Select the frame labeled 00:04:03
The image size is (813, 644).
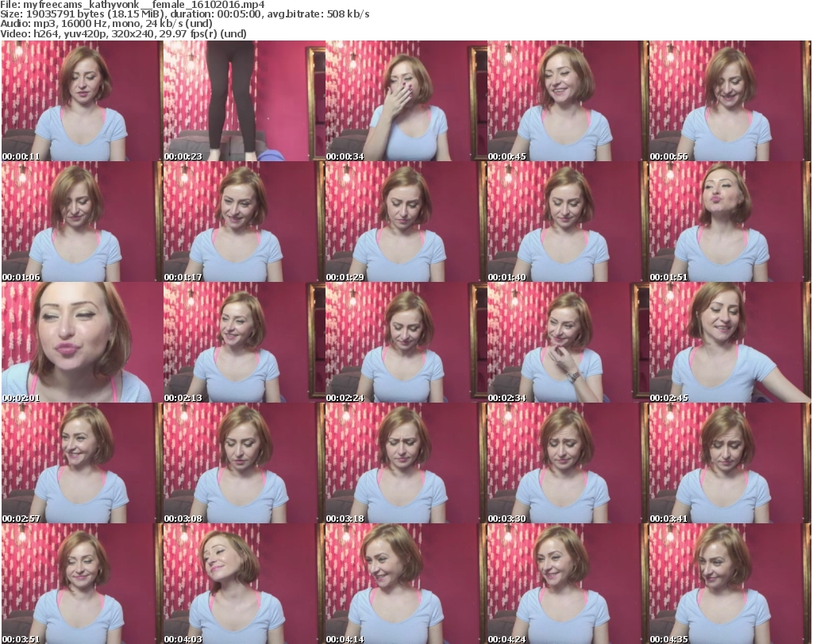tap(243, 584)
